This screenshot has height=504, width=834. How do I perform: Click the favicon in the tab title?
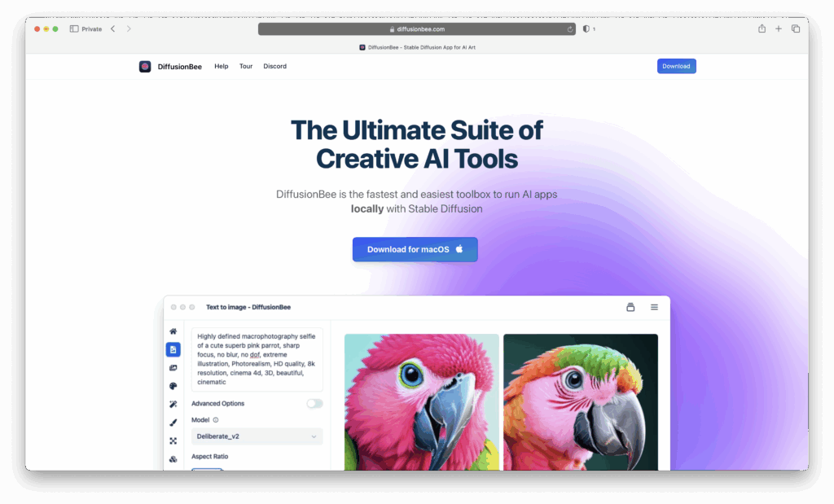(x=362, y=47)
